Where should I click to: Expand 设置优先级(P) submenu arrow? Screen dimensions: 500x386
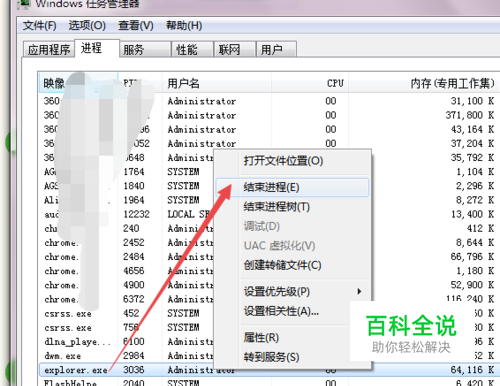click(359, 292)
